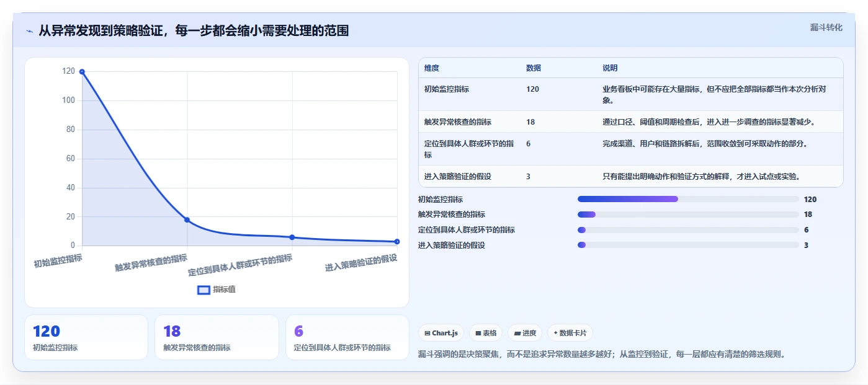
Task: Click 初始监控指标 in the table's first row
Action: click(447, 89)
